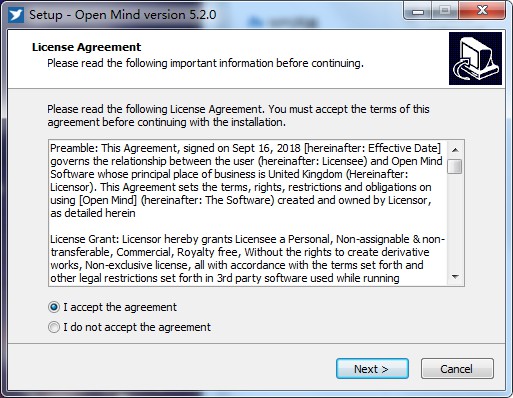Click the 'Setup - Open Mind version 5.2.0' title bar

(123, 15)
